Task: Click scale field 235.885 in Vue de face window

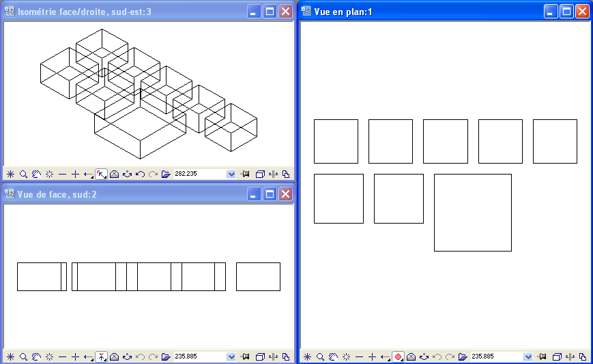Action: (200, 357)
